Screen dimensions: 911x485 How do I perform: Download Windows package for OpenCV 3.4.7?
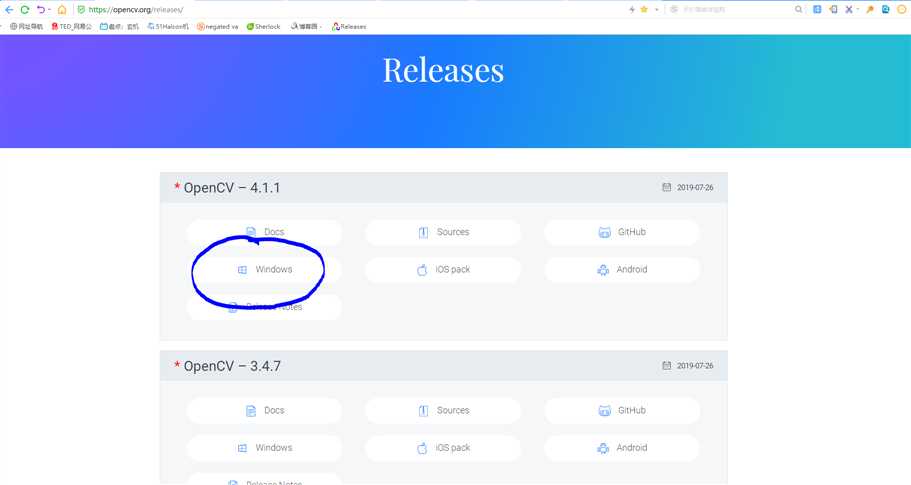264,448
